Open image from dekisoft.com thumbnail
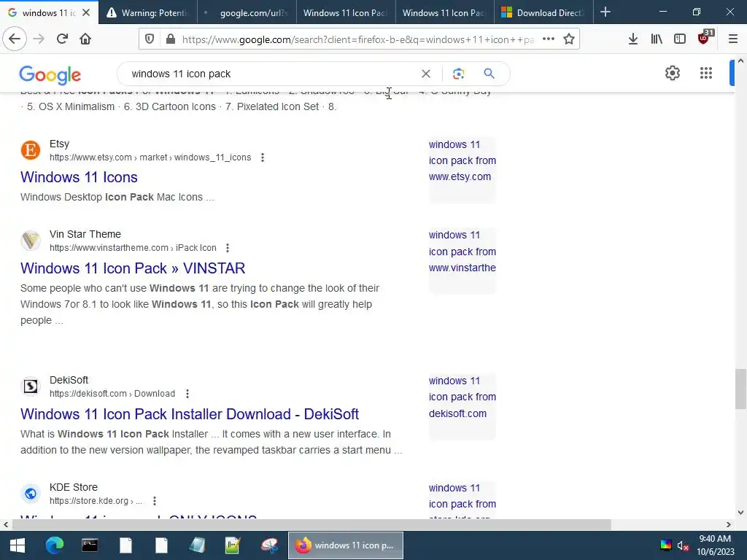 pos(462,406)
